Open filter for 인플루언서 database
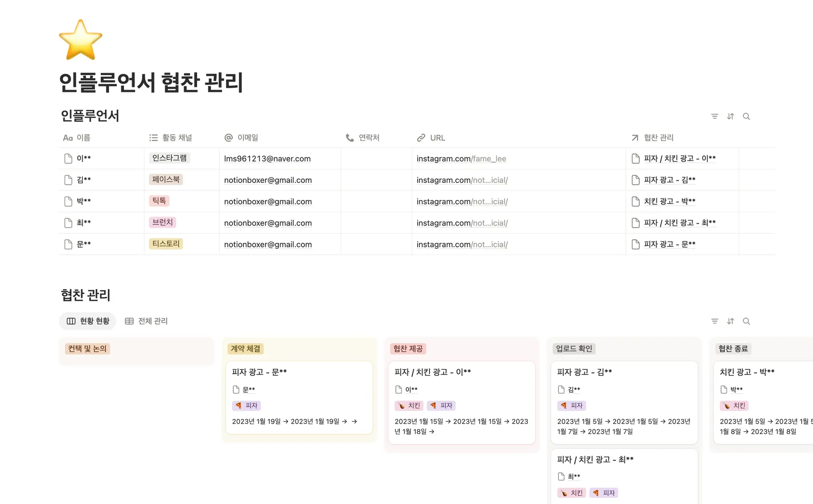Image resolution: width=813 pixels, height=504 pixels. 714,116
